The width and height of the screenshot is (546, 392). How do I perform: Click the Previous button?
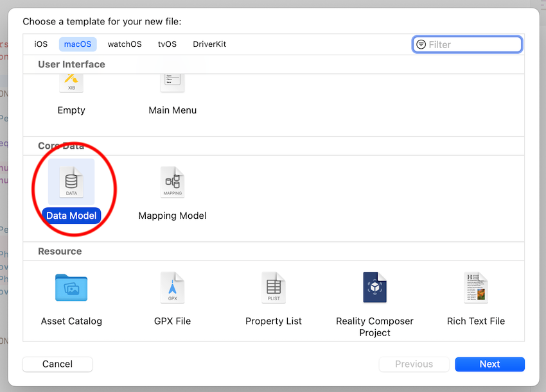pyautogui.click(x=414, y=364)
